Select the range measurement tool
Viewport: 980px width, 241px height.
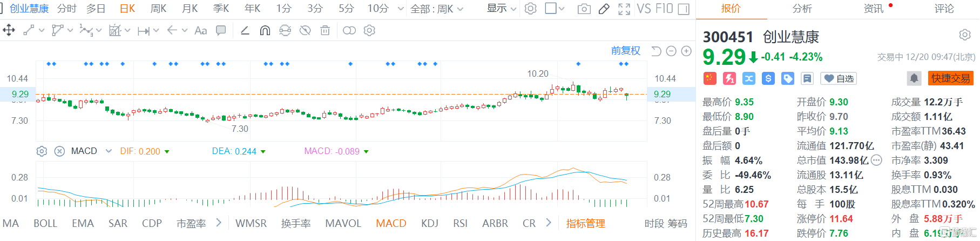coord(144,31)
